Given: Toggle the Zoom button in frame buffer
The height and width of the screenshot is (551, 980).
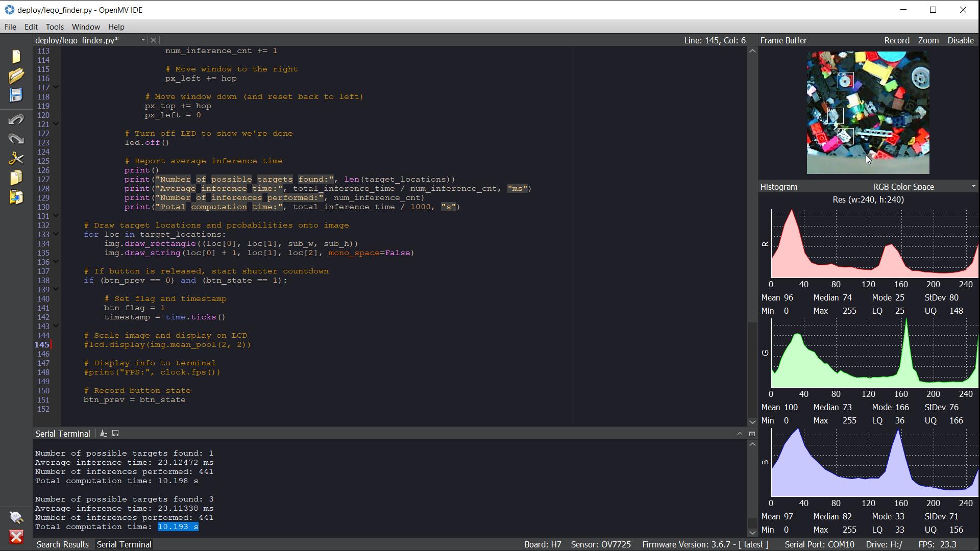Looking at the screenshot, I should pyautogui.click(x=928, y=40).
